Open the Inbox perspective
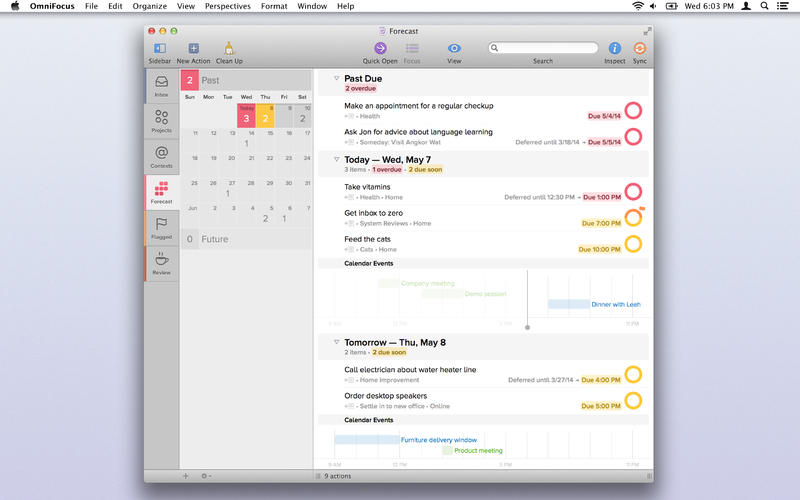800x500 pixels. 162,86
